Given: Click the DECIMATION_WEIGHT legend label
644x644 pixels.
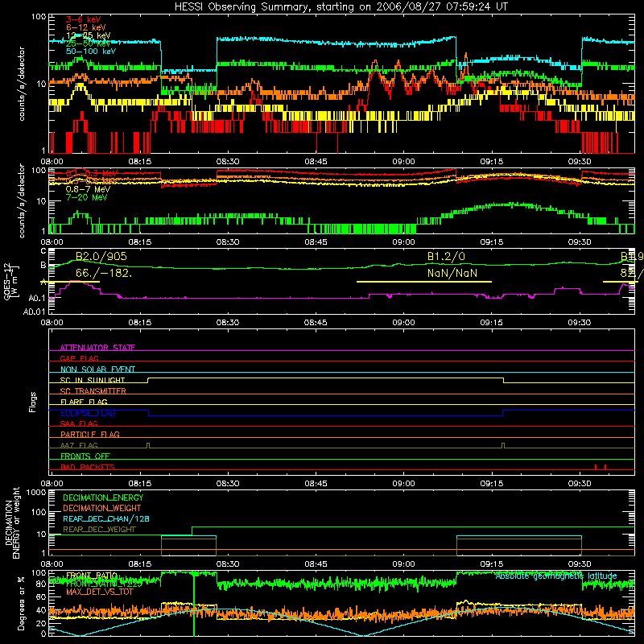Looking at the screenshot, I should click(x=102, y=508).
